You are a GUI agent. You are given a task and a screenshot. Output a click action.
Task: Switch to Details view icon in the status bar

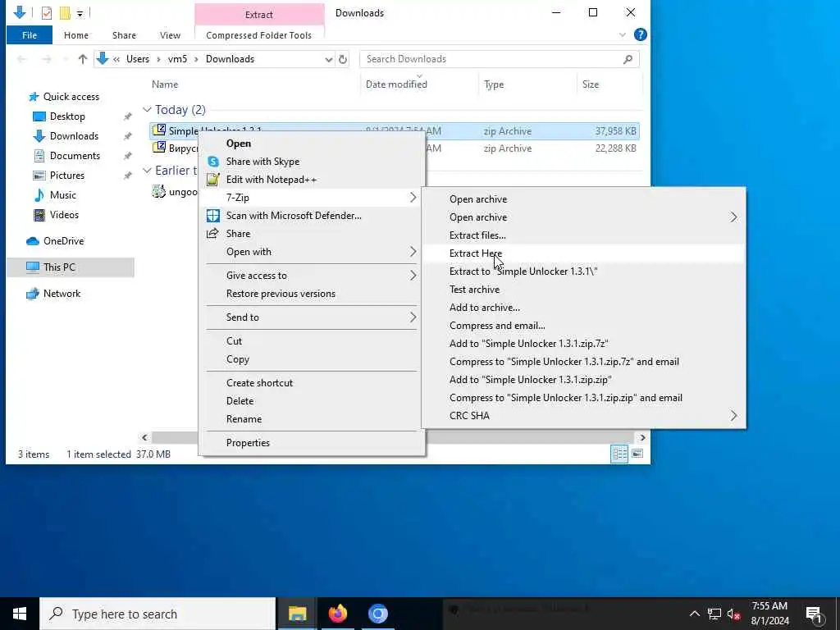620,454
